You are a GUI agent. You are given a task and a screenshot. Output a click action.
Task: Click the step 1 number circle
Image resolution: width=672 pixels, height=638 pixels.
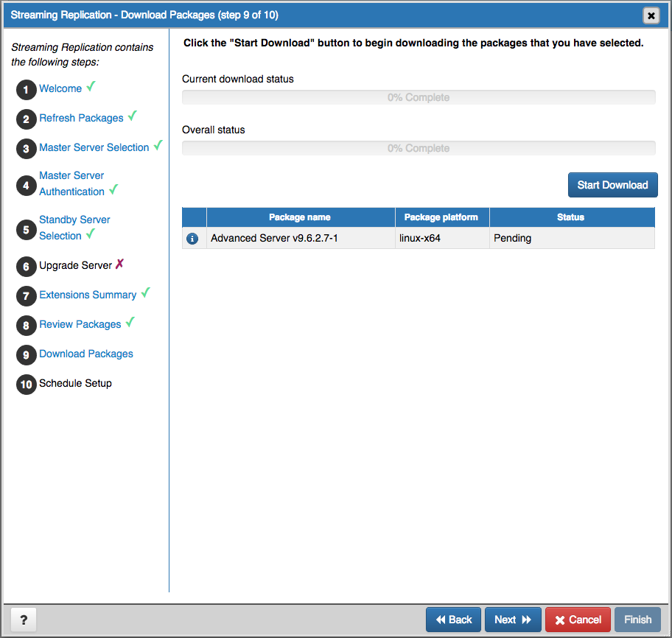click(x=26, y=90)
